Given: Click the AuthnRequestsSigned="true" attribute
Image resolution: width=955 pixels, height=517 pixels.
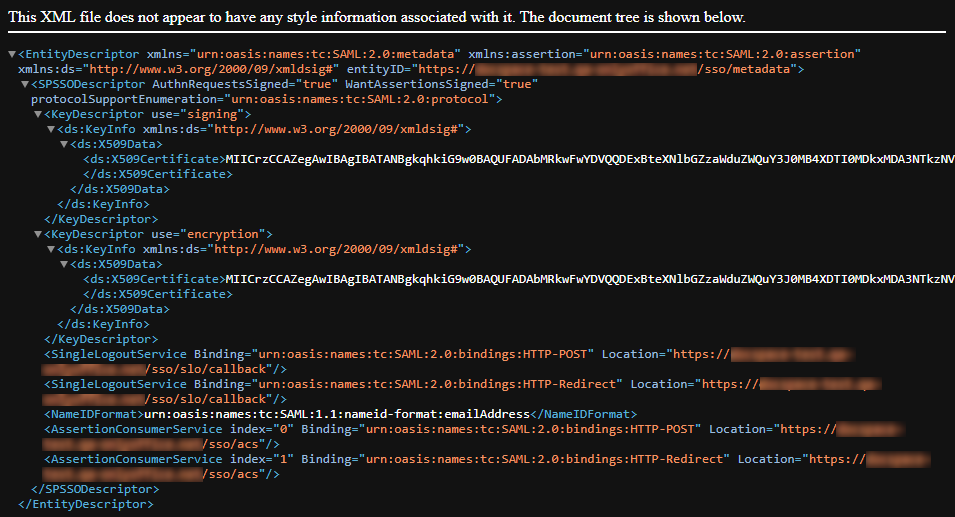Looking at the screenshot, I should click(245, 84).
